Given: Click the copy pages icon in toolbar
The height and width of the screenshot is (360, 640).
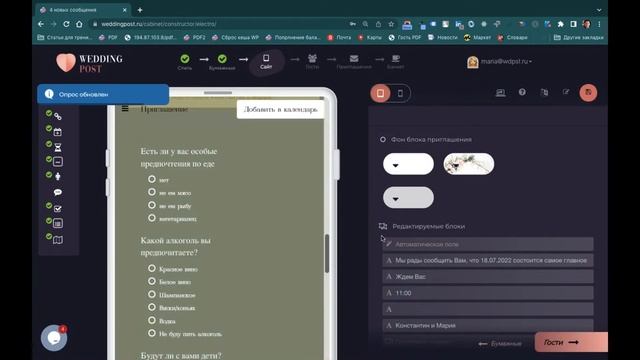Looking at the screenshot, I should [x=544, y=92].
